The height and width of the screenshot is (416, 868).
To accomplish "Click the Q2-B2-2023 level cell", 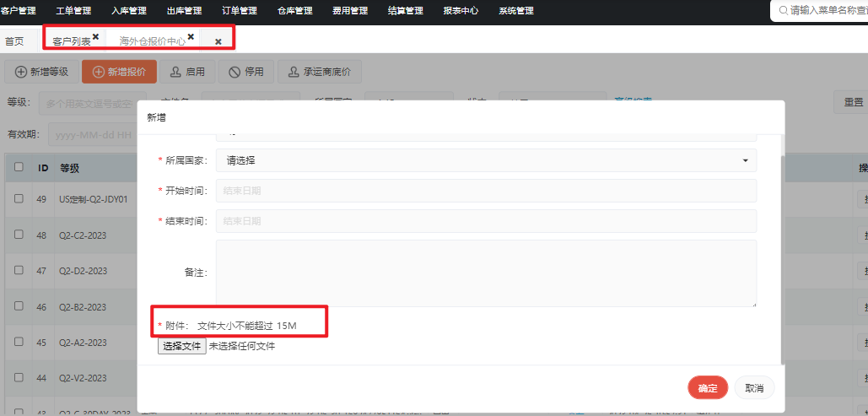I will pyautogui.click(x=83, y=307).
